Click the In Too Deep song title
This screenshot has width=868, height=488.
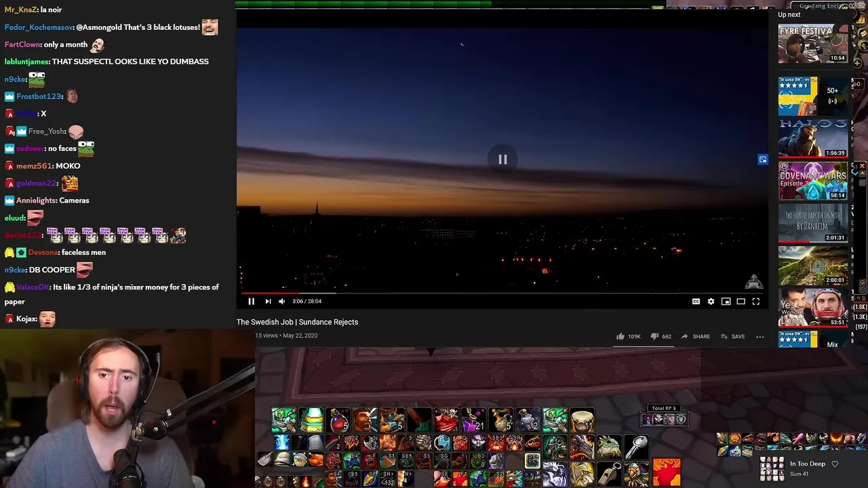click(807, 464)
